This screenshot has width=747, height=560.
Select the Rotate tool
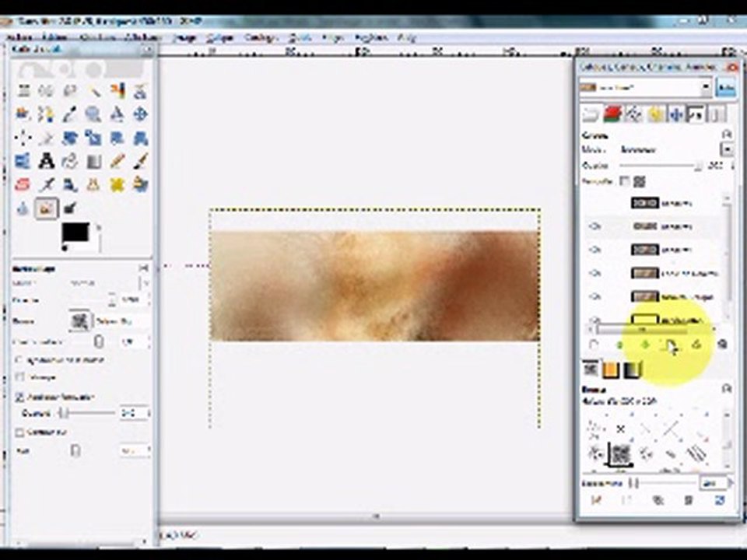70,138
